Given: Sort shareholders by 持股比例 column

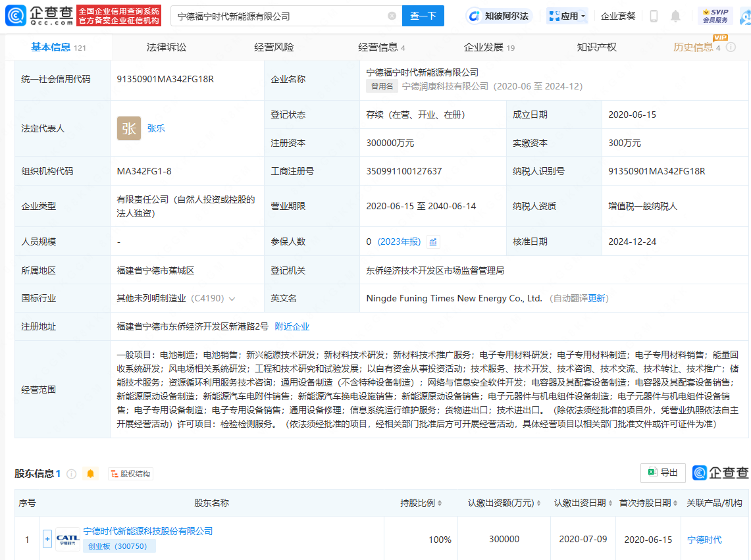Looking at the screenshot, I should tap(440, 503).
